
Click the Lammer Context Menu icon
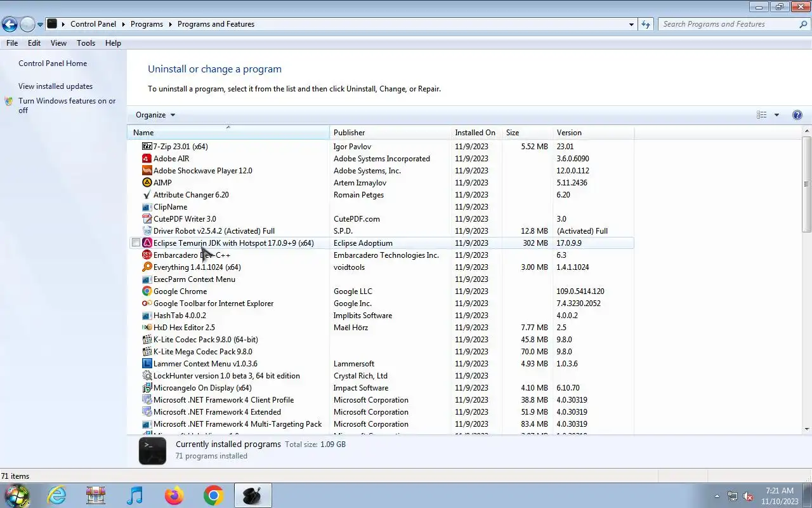pos(147,364)
